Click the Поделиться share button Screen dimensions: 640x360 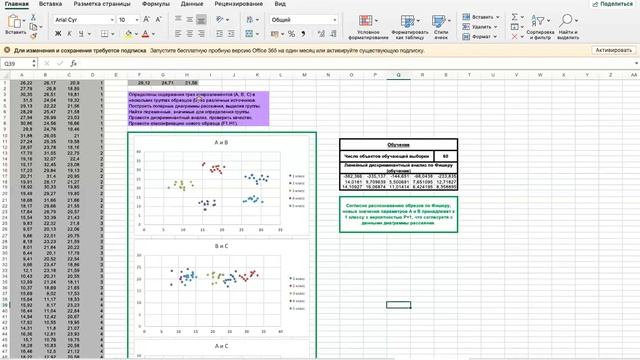click(613, 4)
